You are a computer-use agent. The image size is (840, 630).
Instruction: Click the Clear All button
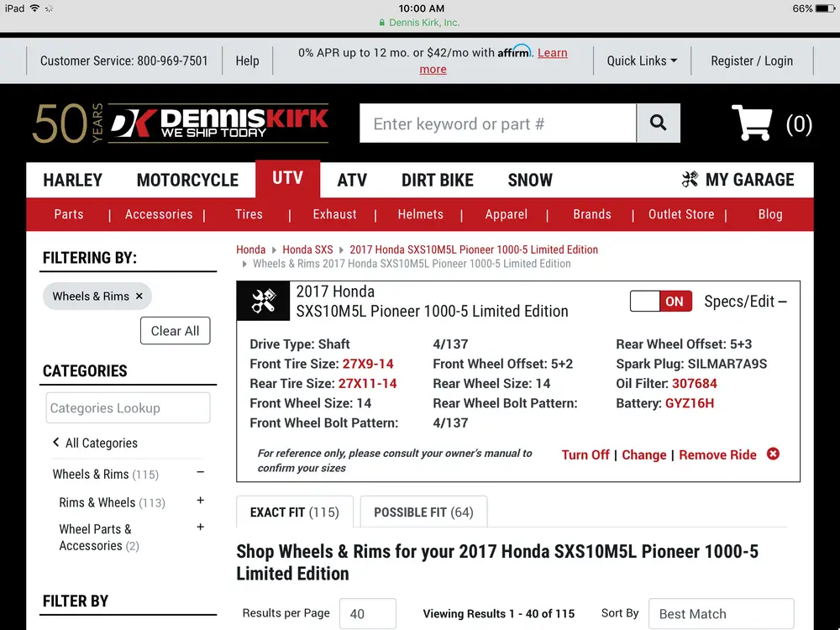coord(176,330)
